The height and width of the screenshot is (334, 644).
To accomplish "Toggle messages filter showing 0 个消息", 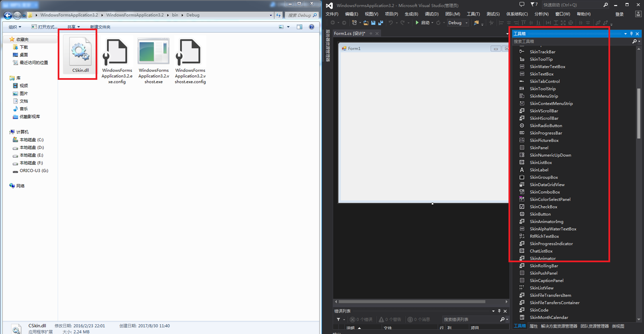I will tap(419, 319).
